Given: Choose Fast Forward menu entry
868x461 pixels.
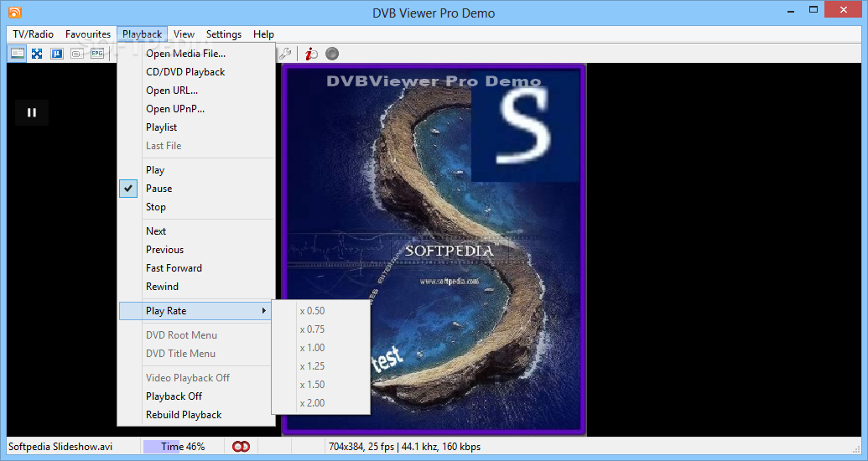Looking at the screenshot, I should coord(196,268).
